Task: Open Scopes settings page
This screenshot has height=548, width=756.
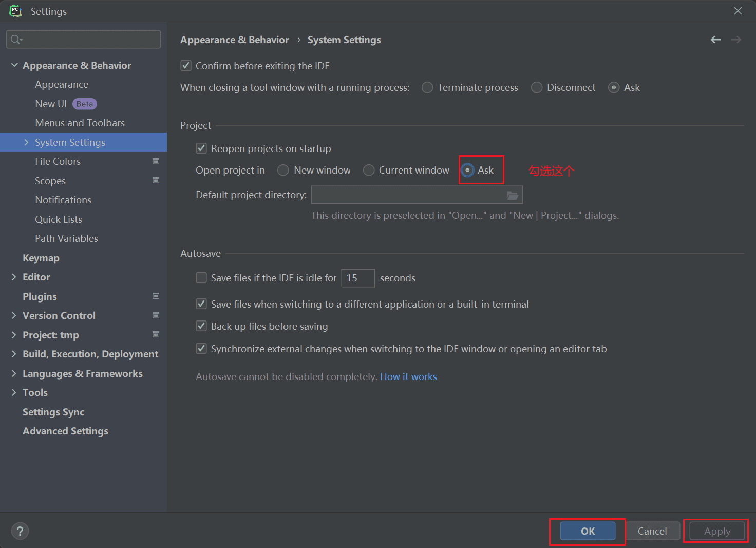Action: point(50,181)
